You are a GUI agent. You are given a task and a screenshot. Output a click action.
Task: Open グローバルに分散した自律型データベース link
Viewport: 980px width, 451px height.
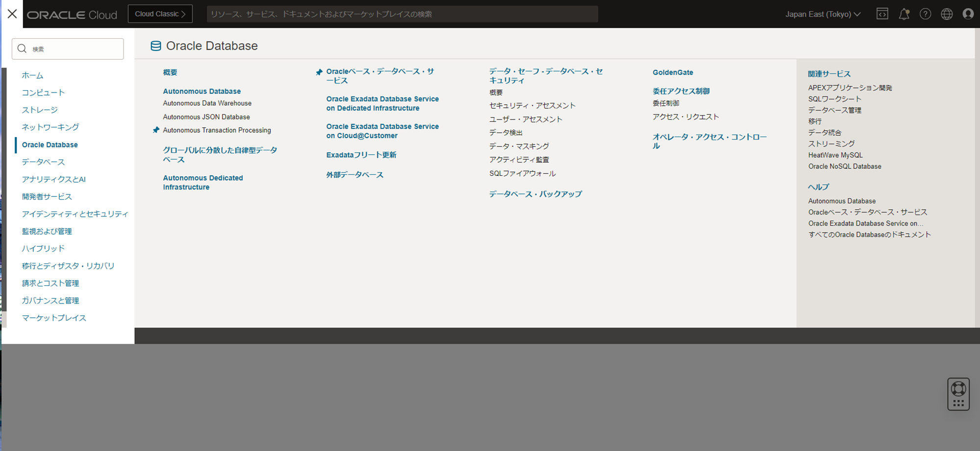[220, 155]
